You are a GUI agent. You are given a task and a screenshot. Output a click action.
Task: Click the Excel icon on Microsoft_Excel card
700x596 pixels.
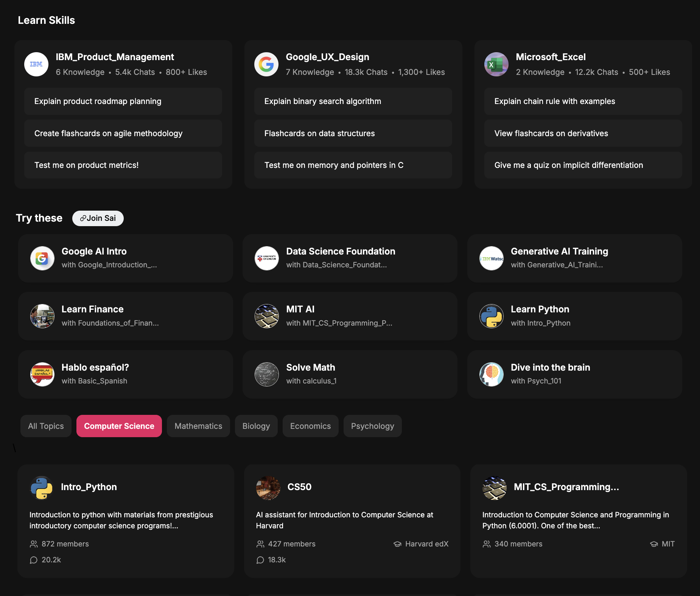[496, 64]
